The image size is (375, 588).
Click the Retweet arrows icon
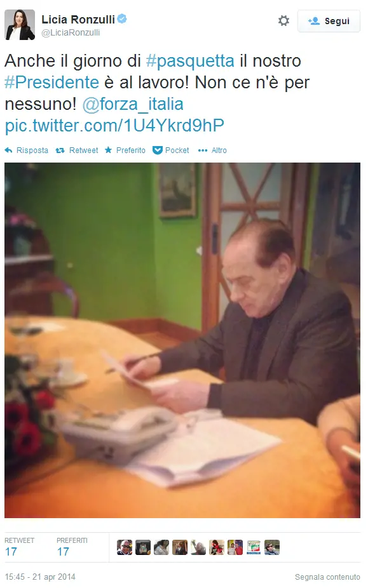tap(60, 150)
